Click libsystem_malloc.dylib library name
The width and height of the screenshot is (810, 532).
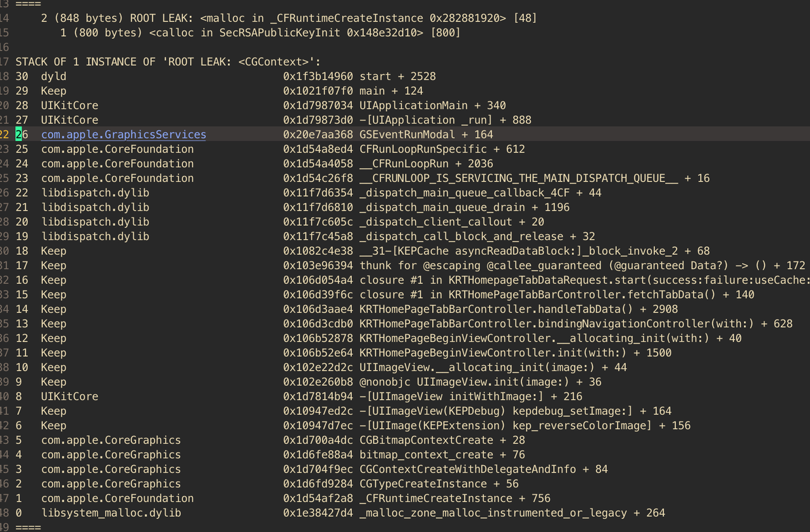point(111,513)
